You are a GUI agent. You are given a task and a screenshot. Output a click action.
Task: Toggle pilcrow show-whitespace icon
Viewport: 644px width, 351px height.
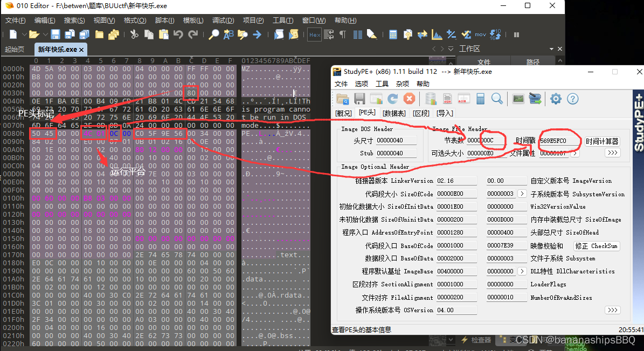[343, 35]
